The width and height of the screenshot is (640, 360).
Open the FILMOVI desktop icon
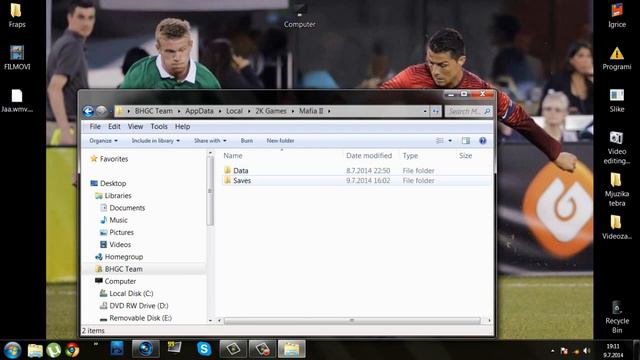17,58
